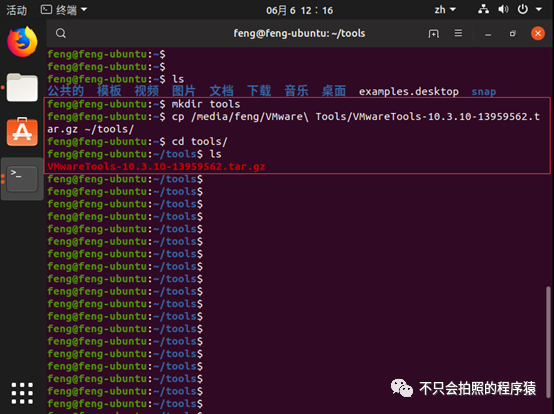Open the 终端 application menu
This screenshot has width=554, height=414.
coord(64,10)
